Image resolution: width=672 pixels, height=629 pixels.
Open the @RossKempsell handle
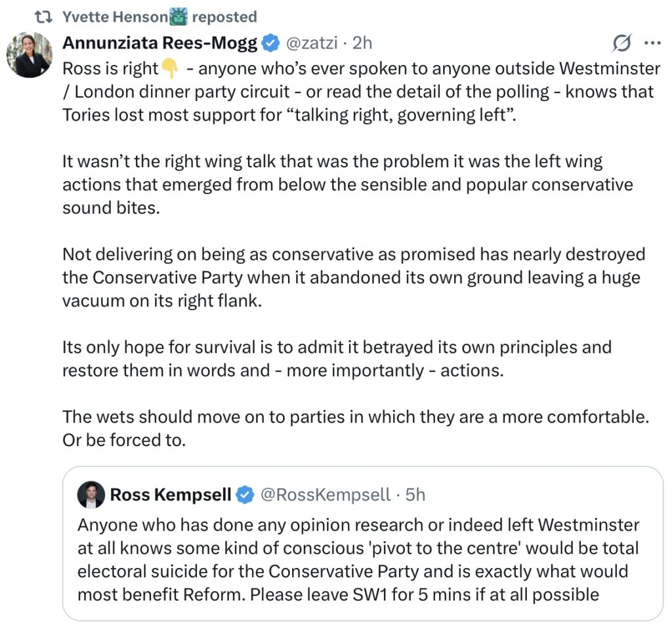325,495
